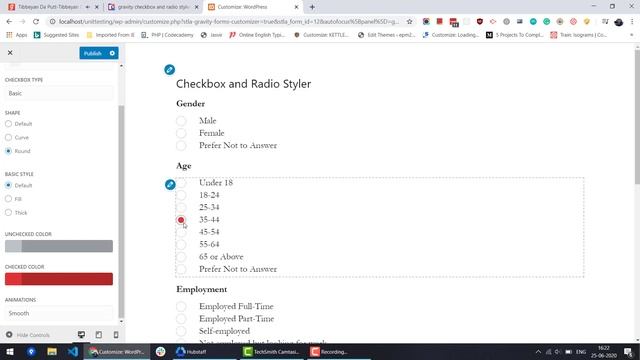Image resolution: width=640 pixels, height=360 pixels.
Task: Click the edit pencil beside Age field
Action: [x=170, y=184]
